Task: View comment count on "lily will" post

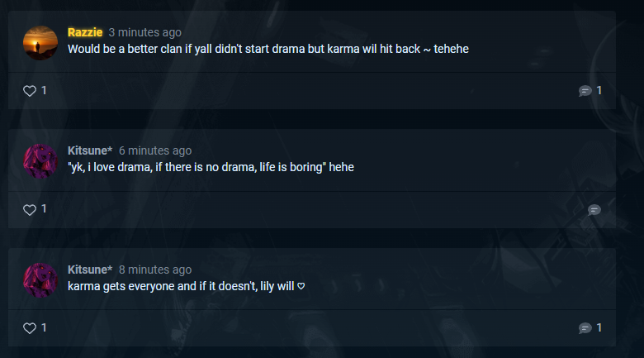Action: click(599, 327)
